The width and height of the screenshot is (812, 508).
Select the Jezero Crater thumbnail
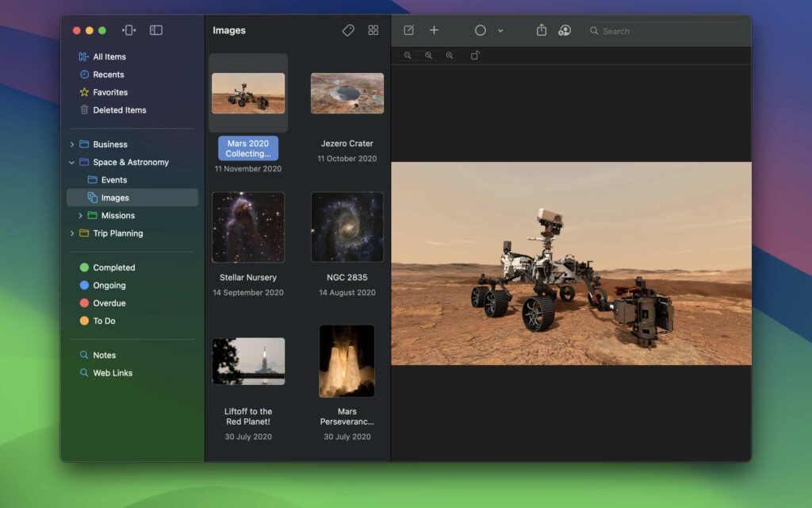pyautogui.click(x=347, y=93)
